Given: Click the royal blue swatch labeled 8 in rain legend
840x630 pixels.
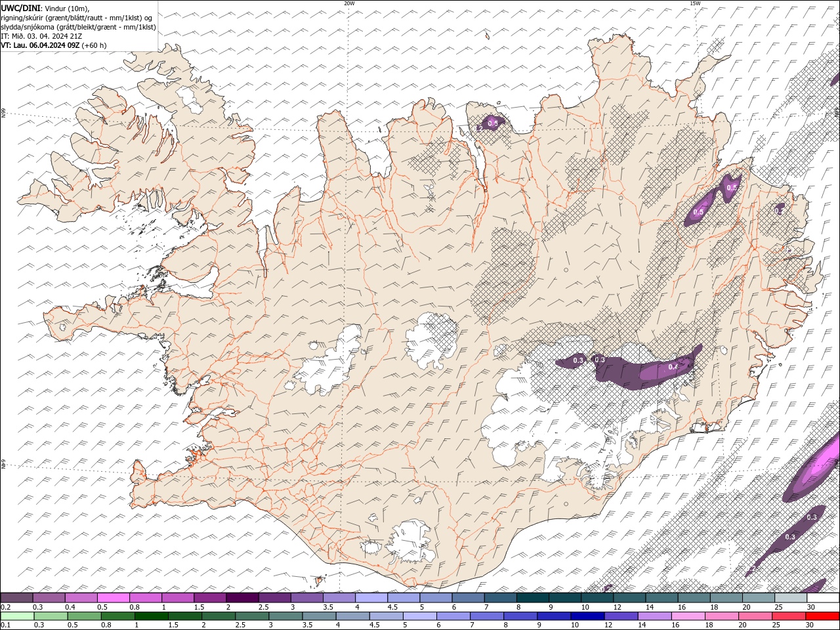Looking at the screenshot, I should tap(520, 616).
